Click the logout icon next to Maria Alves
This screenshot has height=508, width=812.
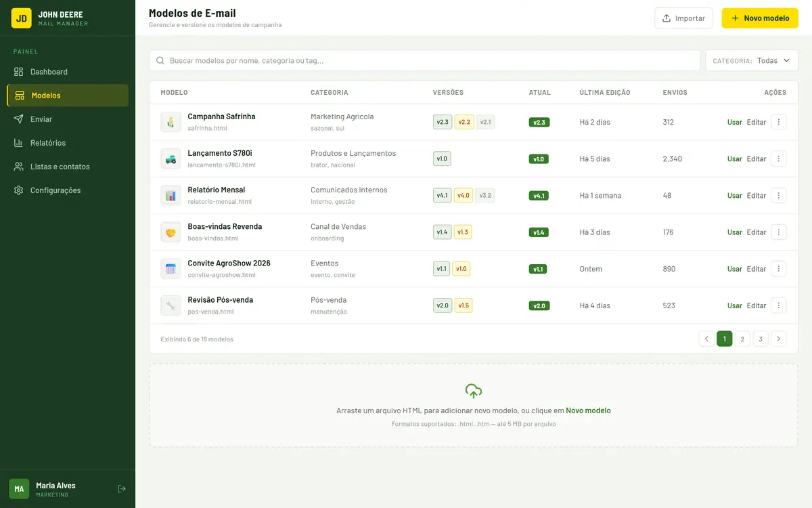point(122,489)
